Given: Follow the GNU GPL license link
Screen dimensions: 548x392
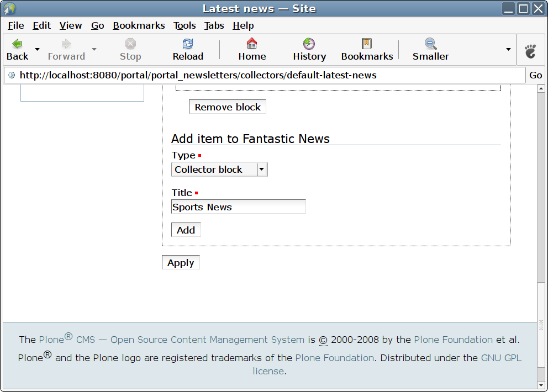Looking at the screenshot, I should [500, 358].
